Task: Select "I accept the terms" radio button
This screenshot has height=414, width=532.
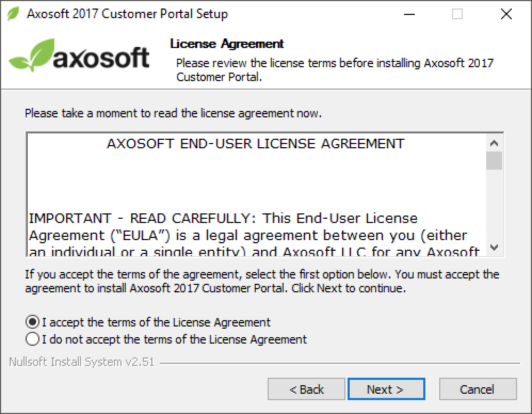Action: tap(33, 322)
